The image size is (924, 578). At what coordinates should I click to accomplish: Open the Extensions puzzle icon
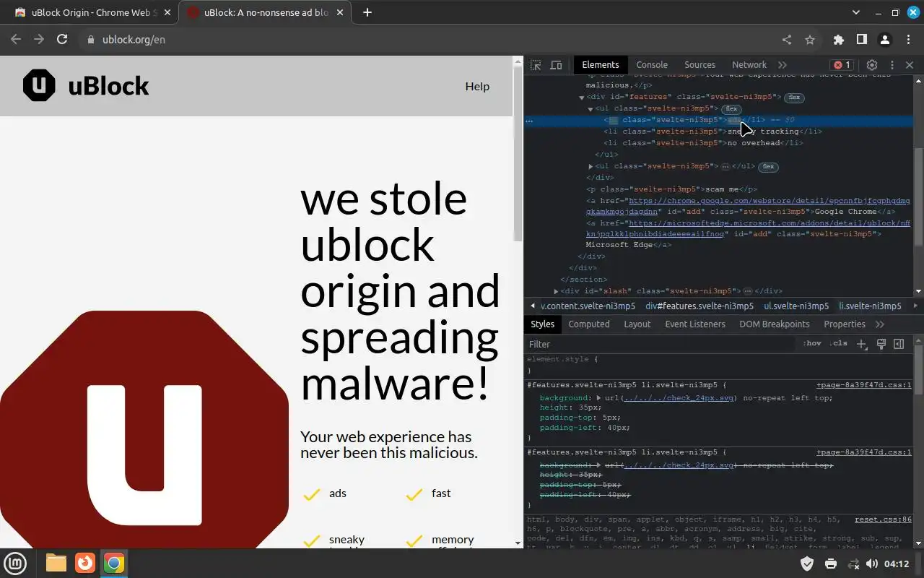tap(838, 40)
